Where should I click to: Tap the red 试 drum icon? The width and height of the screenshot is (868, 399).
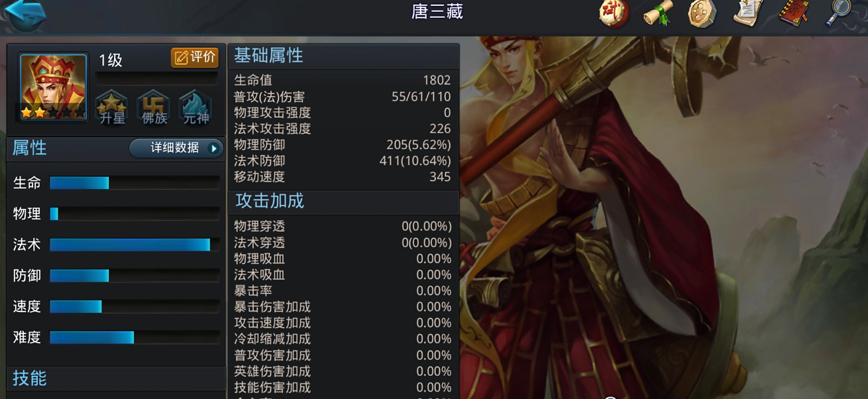tap(614, 13)
